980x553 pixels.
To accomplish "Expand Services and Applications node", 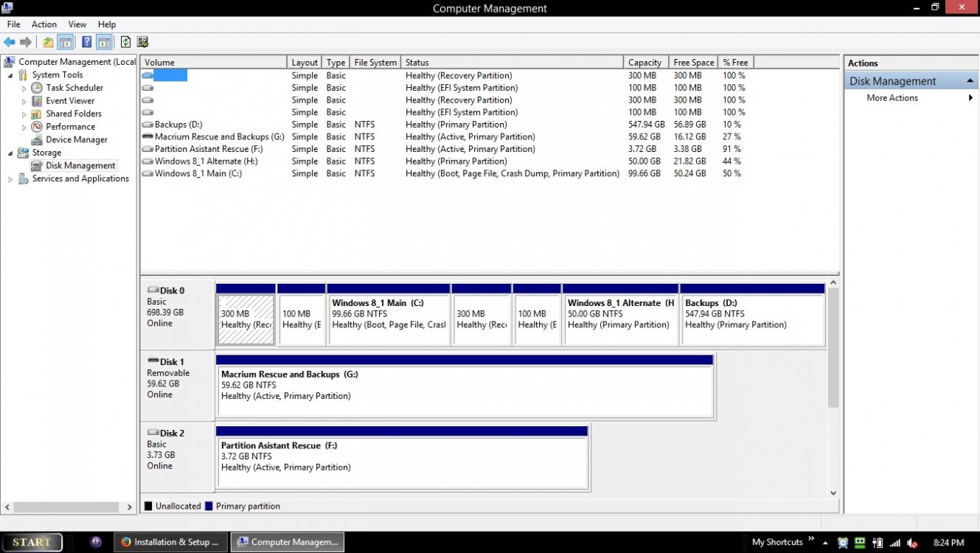I will pyautogui.click(x=10, y=179).
